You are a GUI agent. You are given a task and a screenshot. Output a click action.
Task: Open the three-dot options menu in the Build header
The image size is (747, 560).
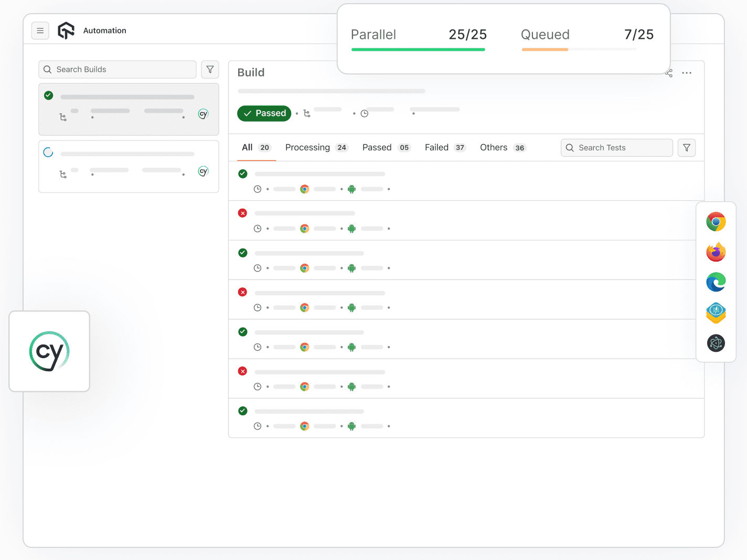click(687, 73)
